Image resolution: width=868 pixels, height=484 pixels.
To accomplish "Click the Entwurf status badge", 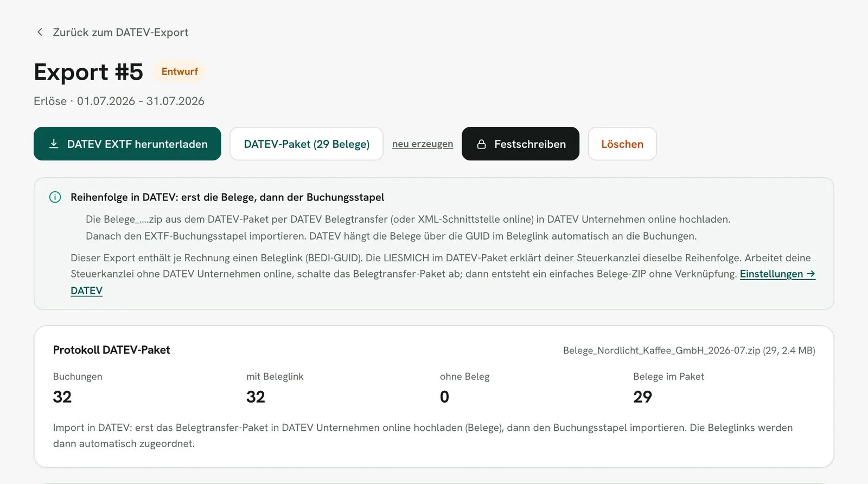I will click(180, 72).
